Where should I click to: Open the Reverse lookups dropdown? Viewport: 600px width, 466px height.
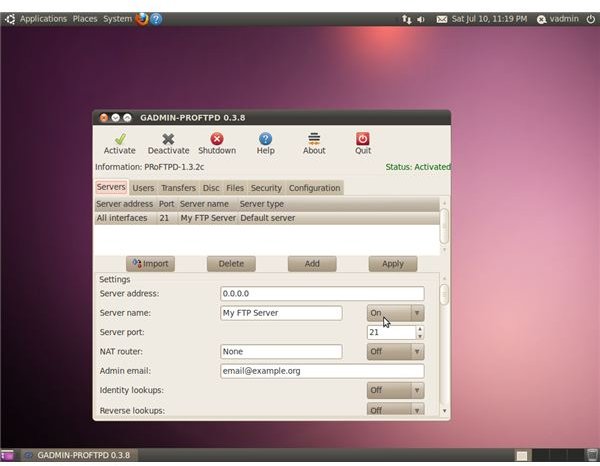click(x=395, y=409)
